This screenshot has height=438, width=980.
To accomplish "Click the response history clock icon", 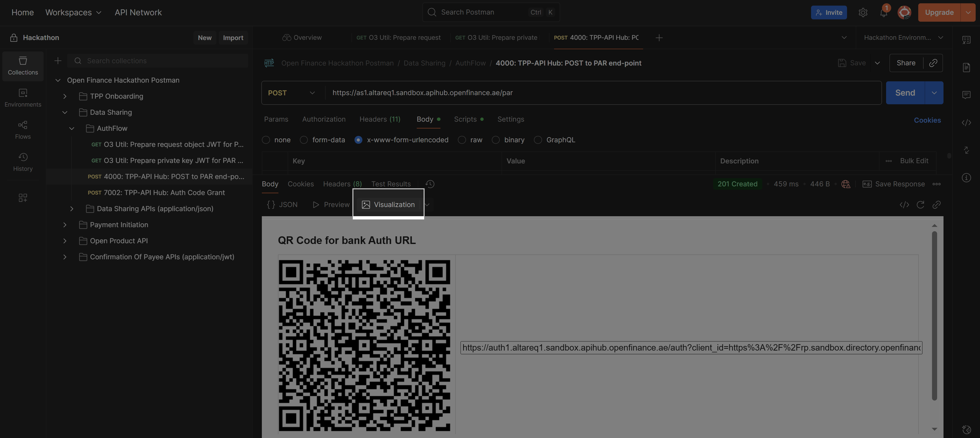I will [430, 184].
